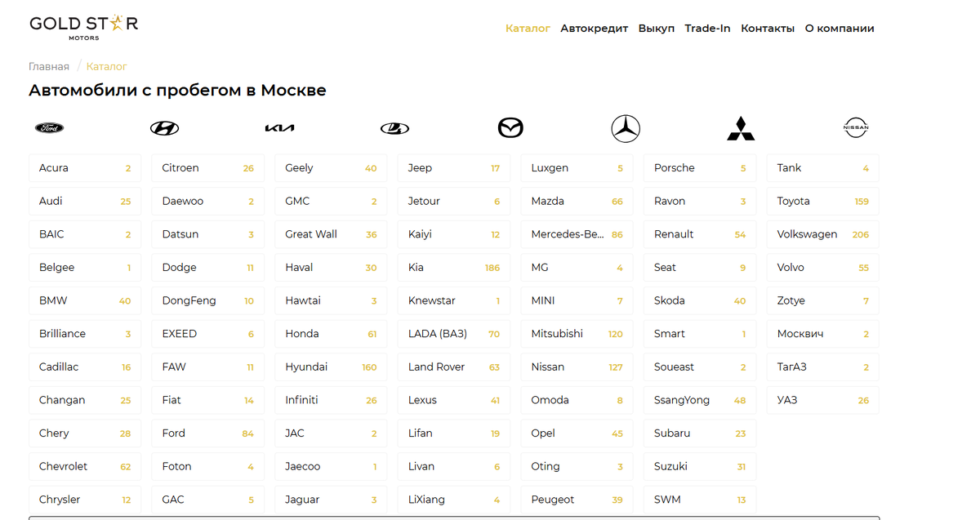Select the Nissan list button with 127
This screenshot has height=520, width=980.
pyautogui.click(x=577, y=367)
